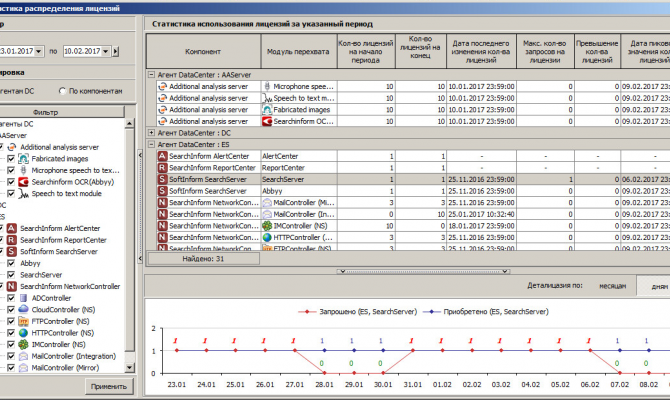The width and height of the screenshot is (670, 400).
Task: Sort by Модуль перехвата column header
Action: [299, 51]
